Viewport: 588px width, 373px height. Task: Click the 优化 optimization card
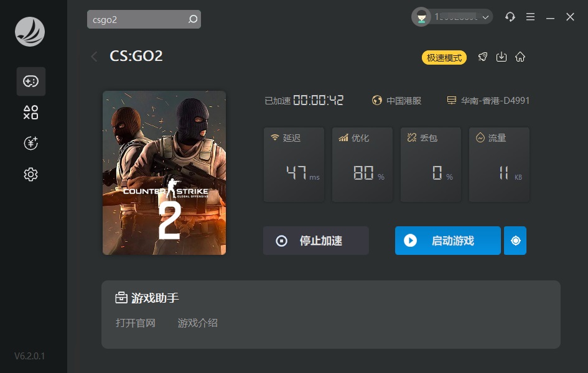[x=362, y=165]
